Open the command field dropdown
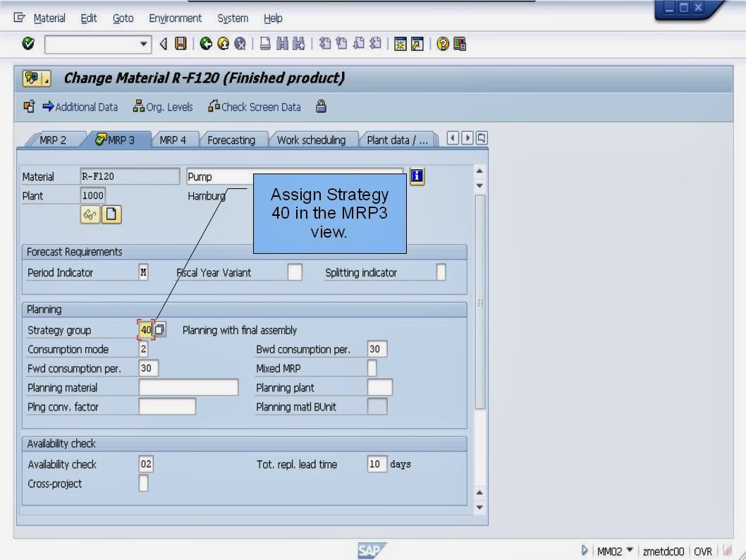This screenshot has width=746, height=560. 143,44
